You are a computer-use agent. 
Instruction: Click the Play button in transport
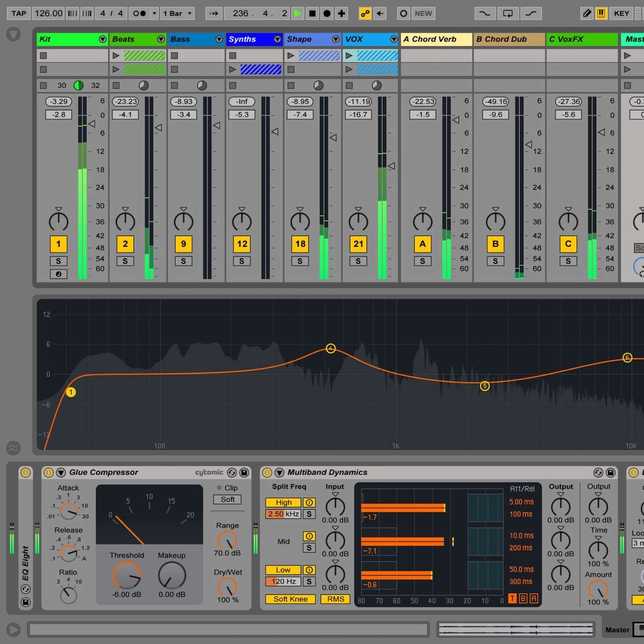[x=298, y=13]
